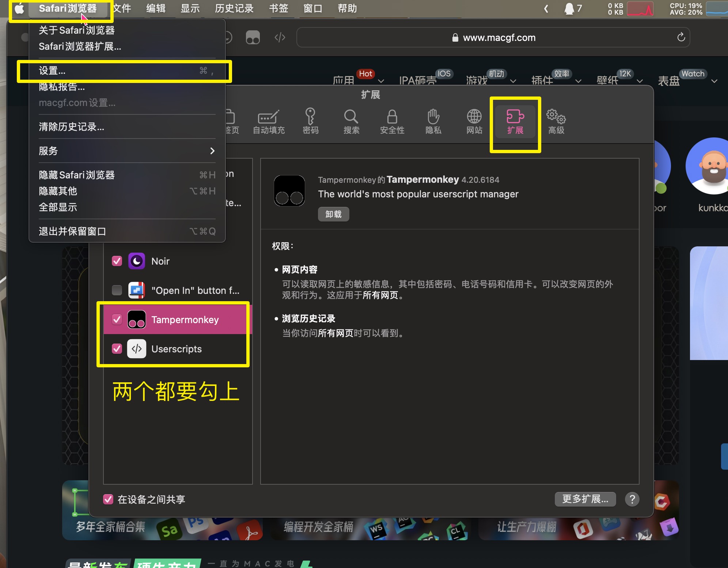Open the 密码 (Passwords) settings pane
Image resolution: width=728 pixels, height=568 pixels.
(x=310, y=122)
